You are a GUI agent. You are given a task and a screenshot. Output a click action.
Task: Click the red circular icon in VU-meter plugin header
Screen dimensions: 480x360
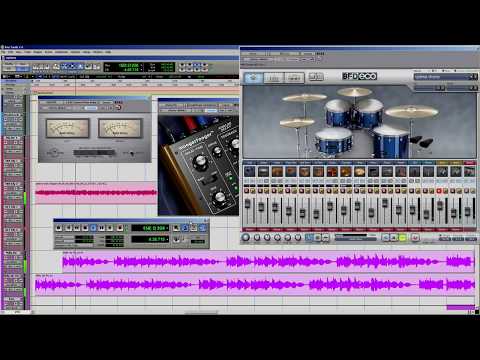pos(118,107)
